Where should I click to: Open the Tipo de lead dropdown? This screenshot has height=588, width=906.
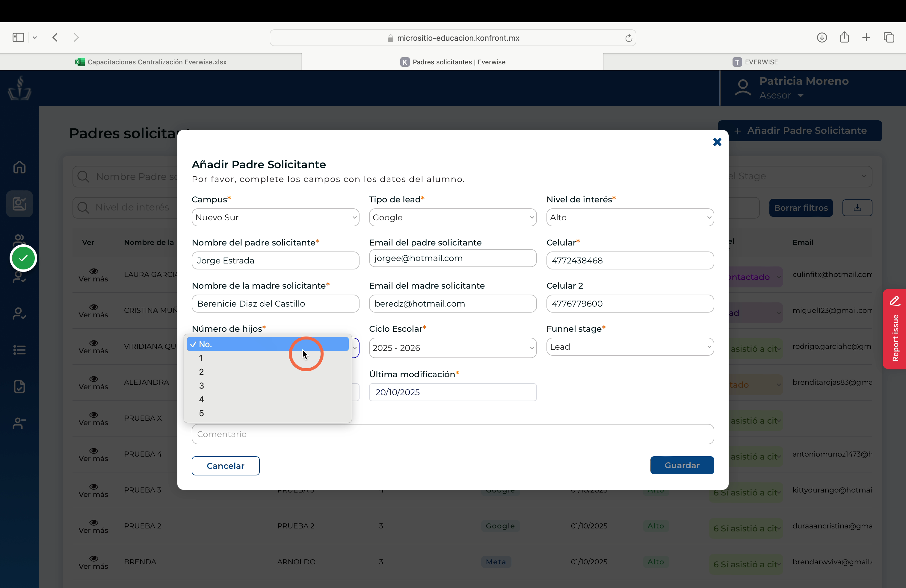pyautogui.click(x=453, y=217)
